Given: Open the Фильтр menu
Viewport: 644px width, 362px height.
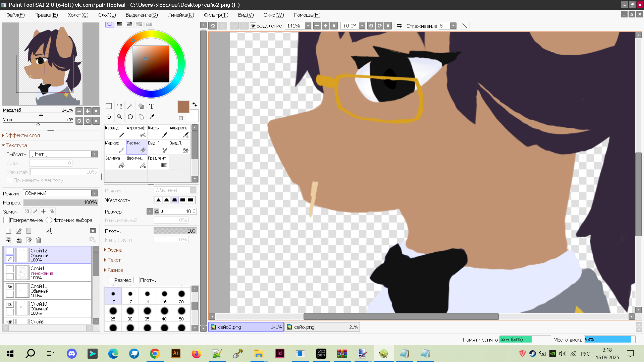Looking at the screenshot, I should [x=216, y=15].
